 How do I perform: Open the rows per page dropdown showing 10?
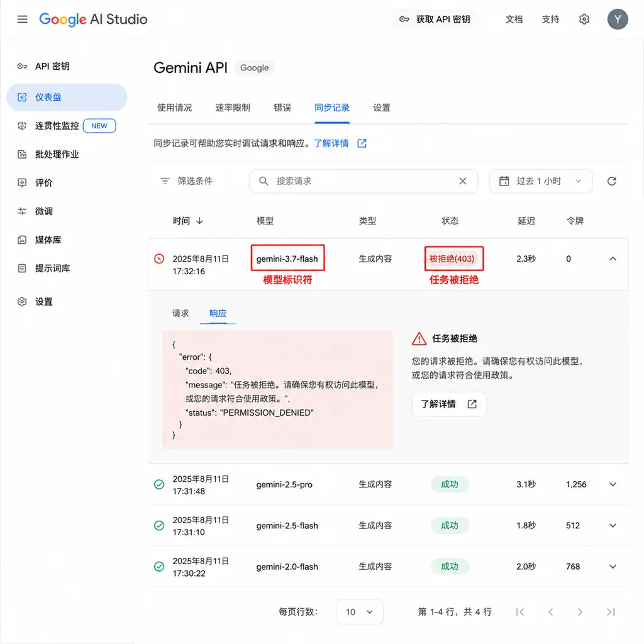tap(359, 612)
